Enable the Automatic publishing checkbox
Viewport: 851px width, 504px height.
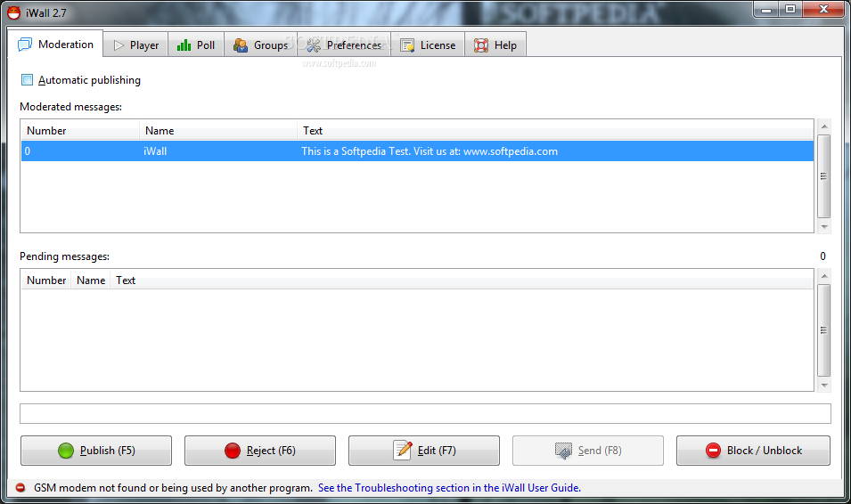[x=27, y=80]
